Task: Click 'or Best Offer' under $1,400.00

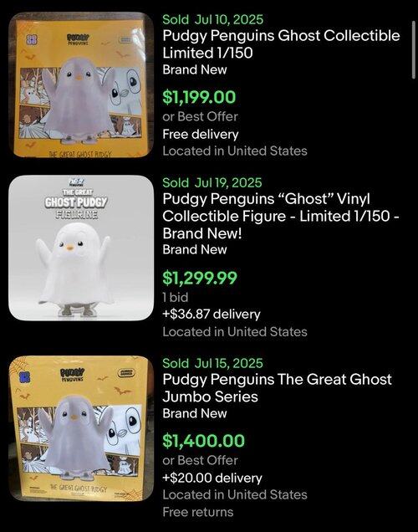Action: 200,460
